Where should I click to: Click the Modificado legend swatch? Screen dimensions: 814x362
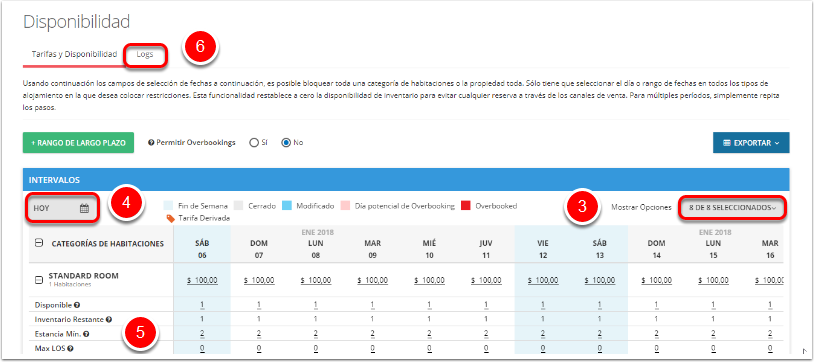pyautogui.click(x=287, y=206)
